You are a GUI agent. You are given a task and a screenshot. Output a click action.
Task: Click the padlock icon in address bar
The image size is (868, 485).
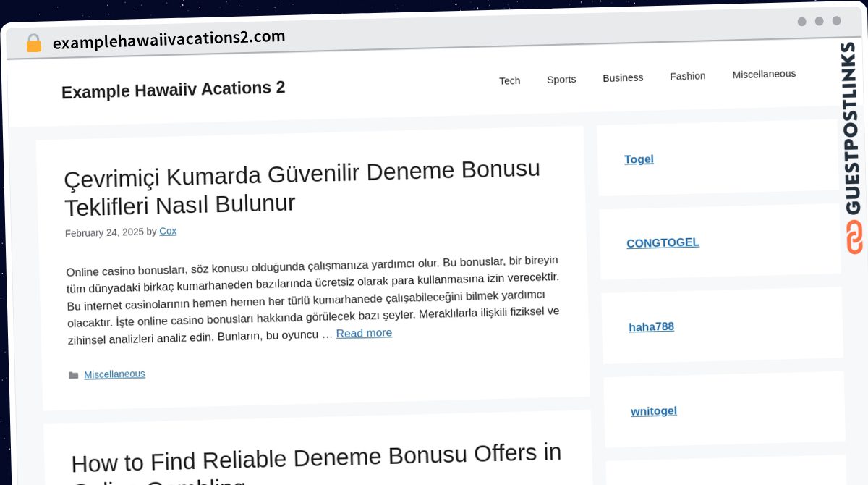point(34,43)
